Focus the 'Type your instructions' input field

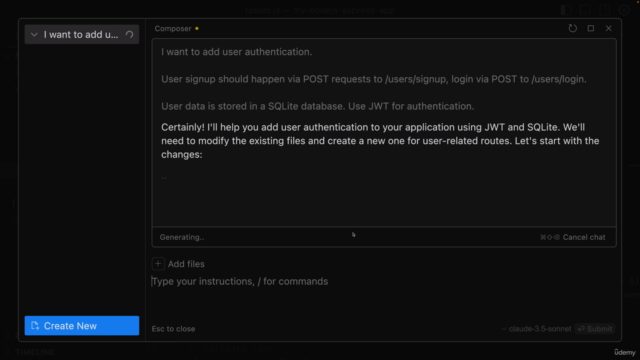384,282
